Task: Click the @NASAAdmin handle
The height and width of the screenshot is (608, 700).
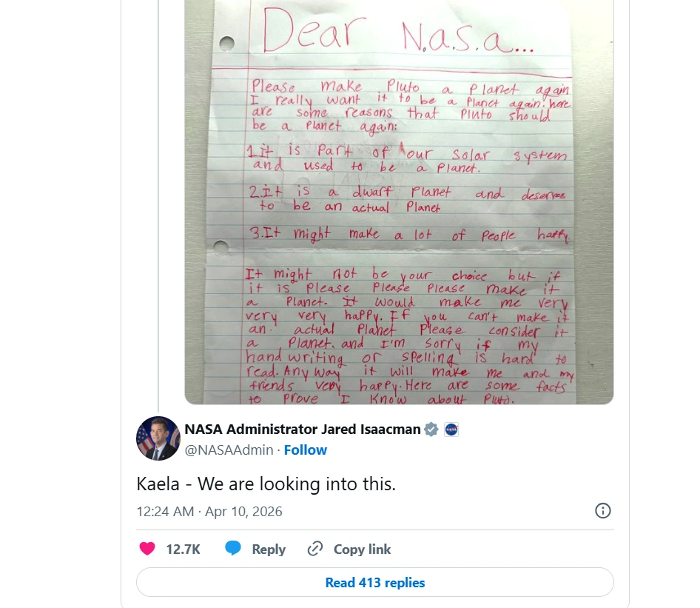Action: coord(229,450)
